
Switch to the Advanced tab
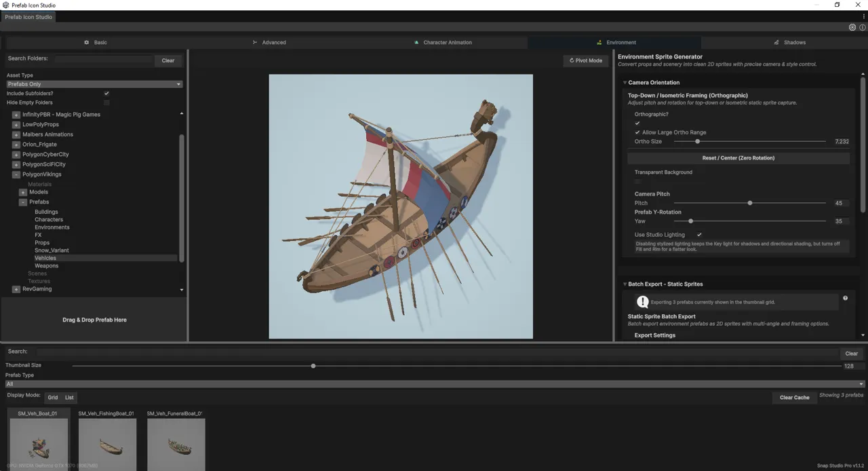tap(269, 42)
